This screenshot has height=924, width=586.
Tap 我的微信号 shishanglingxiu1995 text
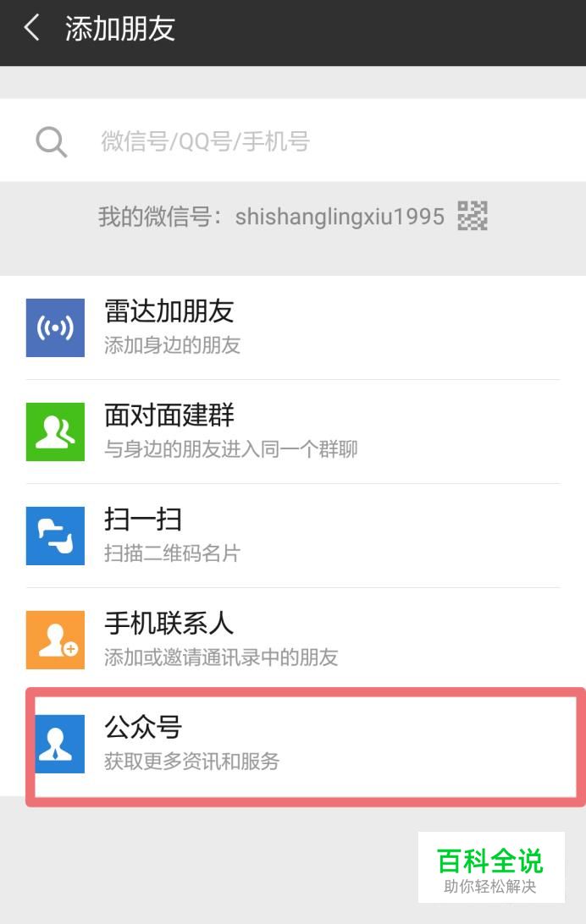(x=271, y=217)
